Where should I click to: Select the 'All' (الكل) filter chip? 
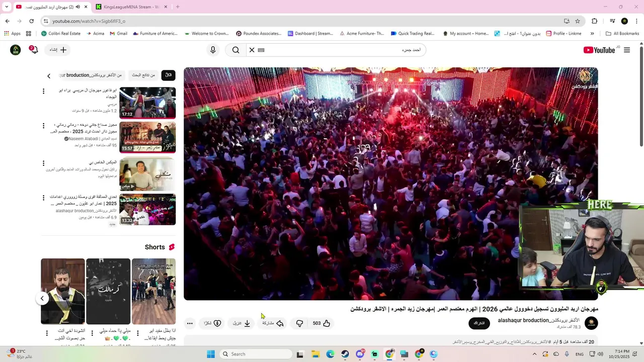(x=168, y=75)
